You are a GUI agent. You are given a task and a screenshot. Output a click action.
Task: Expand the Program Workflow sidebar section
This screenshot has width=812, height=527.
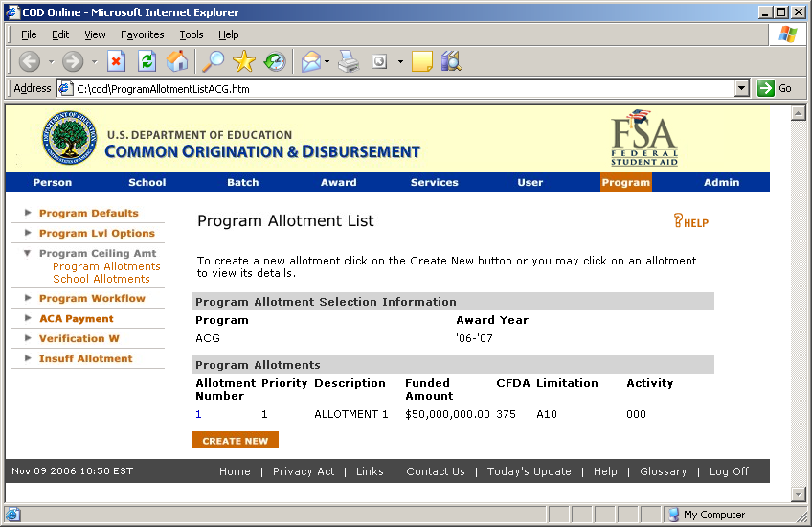pos(92,298)
